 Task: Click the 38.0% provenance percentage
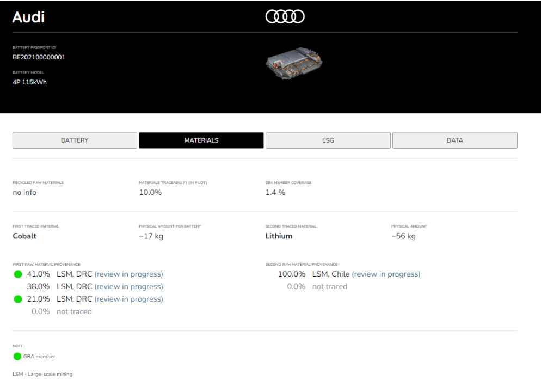(x=38, y=286)
